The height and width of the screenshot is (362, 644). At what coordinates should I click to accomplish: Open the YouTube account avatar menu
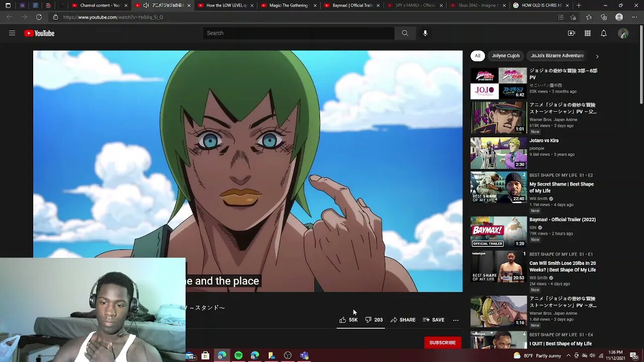(x=623, y=33)
